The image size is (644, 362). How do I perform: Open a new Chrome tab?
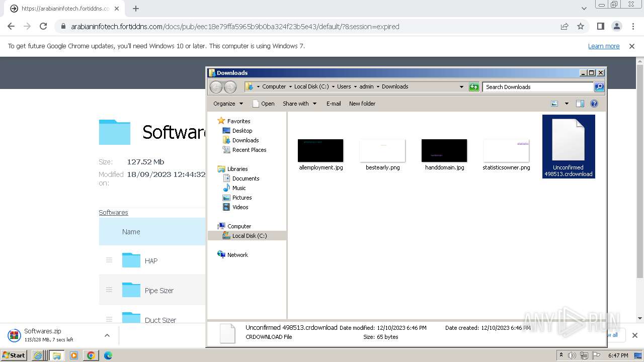[x=135, y=9]
